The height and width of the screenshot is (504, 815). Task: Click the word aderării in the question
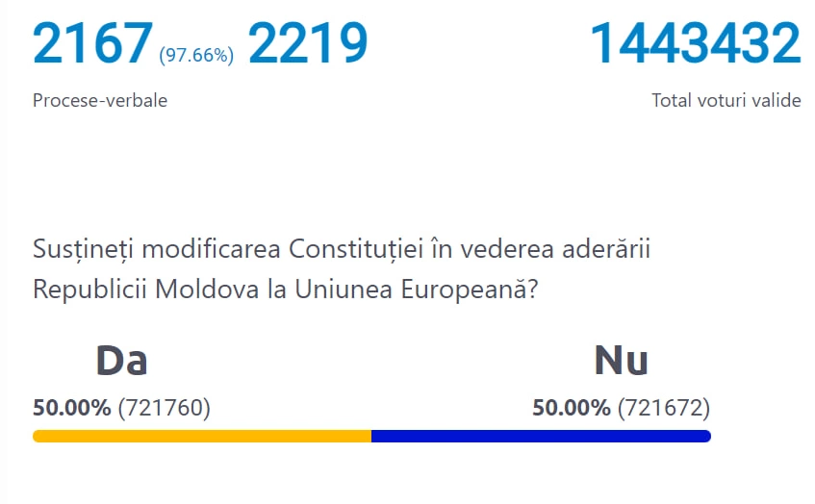[610, 250]
